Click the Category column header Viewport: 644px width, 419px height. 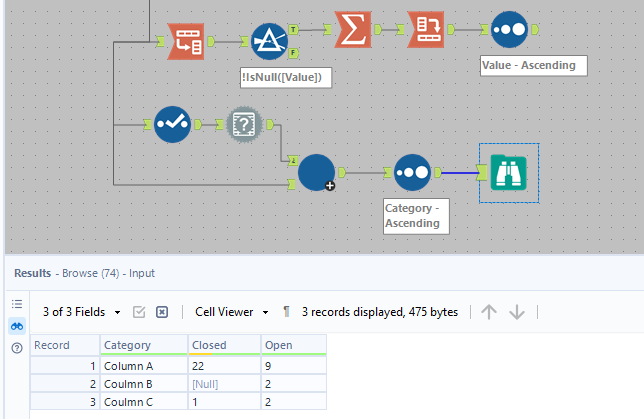point(144,345)
